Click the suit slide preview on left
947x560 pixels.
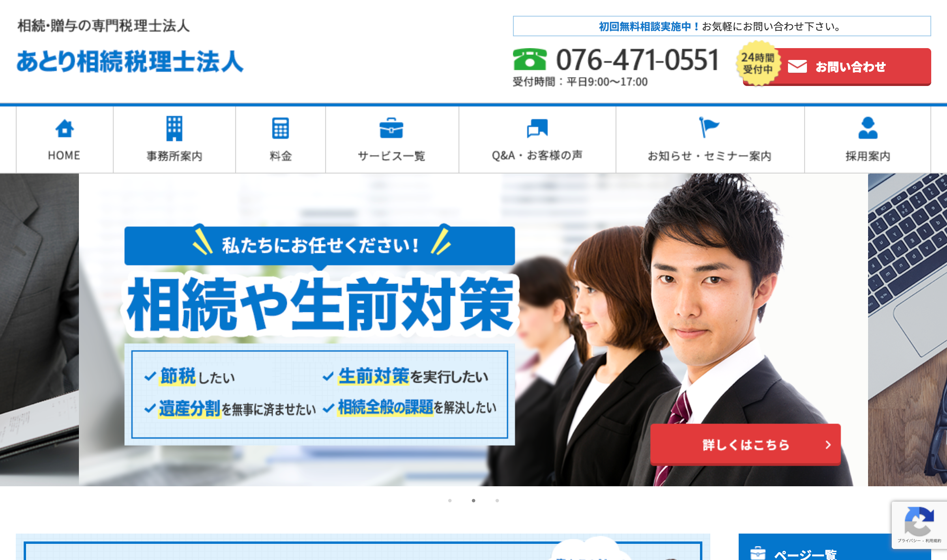pyautogui.click(x=39, y=329)
